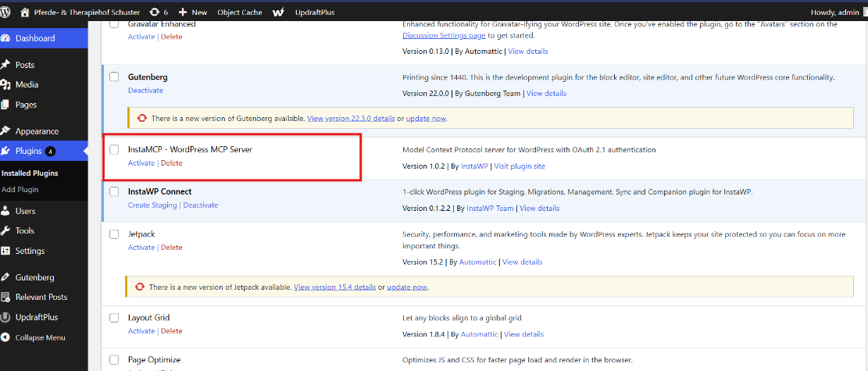Screen dimensions: 868x371
Task: Click the Users icon in sidebar
Action: tap(5, 211)
